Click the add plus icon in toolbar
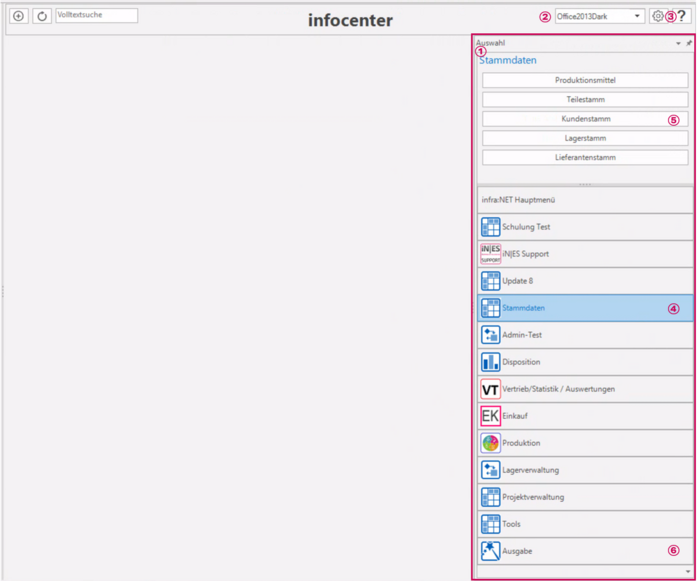 [x=18, y=16]
